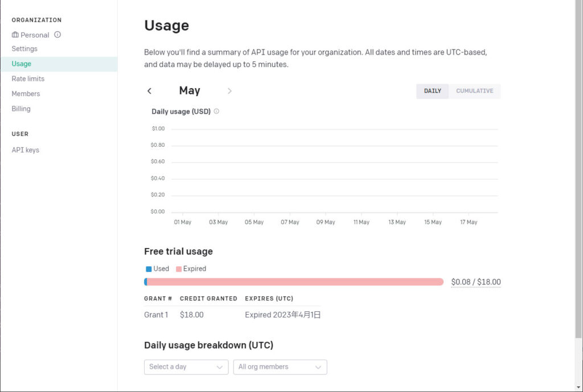Open API keys under User

pyautogui.click(x=26, y=150)
